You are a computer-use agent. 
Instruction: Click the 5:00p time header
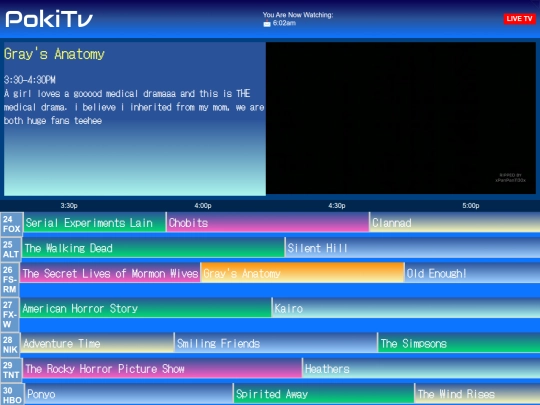click(x=471, y=206)
